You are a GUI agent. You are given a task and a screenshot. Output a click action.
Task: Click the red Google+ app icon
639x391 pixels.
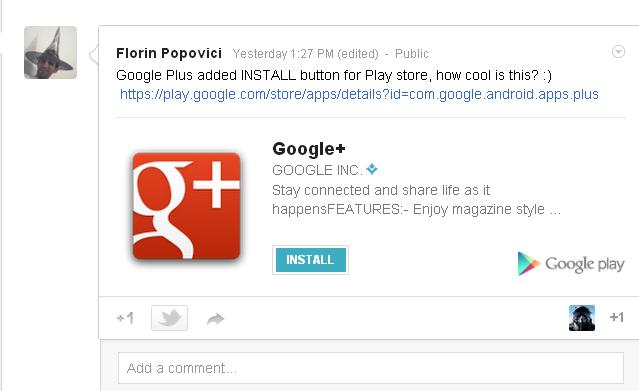(186, 206)
